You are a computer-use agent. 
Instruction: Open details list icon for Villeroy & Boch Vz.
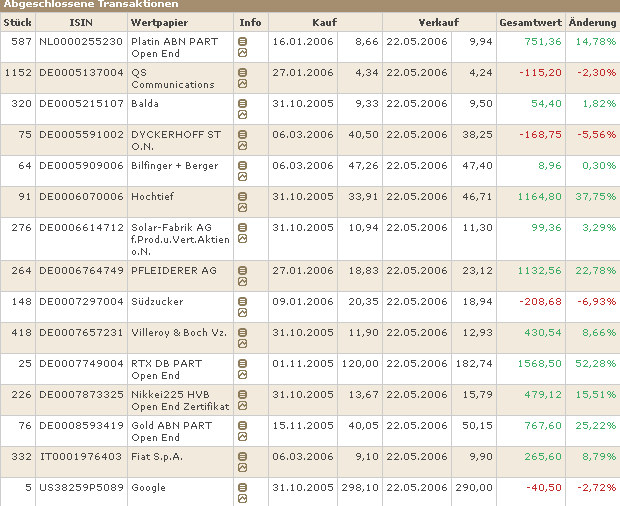242,332
